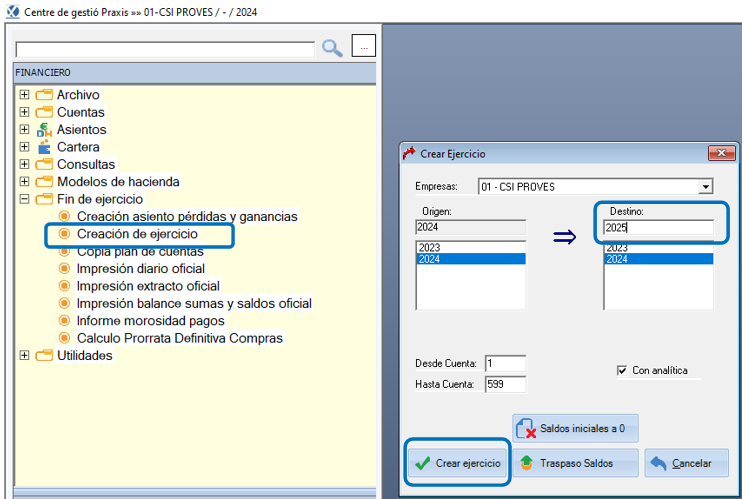Viewport: 742px width, 499px height.
Task: Select Archivo in the tree
Action: coord(78,95)
